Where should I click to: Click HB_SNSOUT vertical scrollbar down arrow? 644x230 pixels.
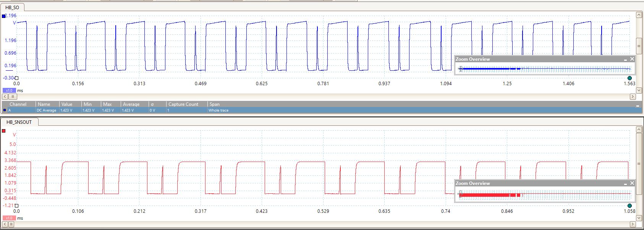tap(639, 218)
